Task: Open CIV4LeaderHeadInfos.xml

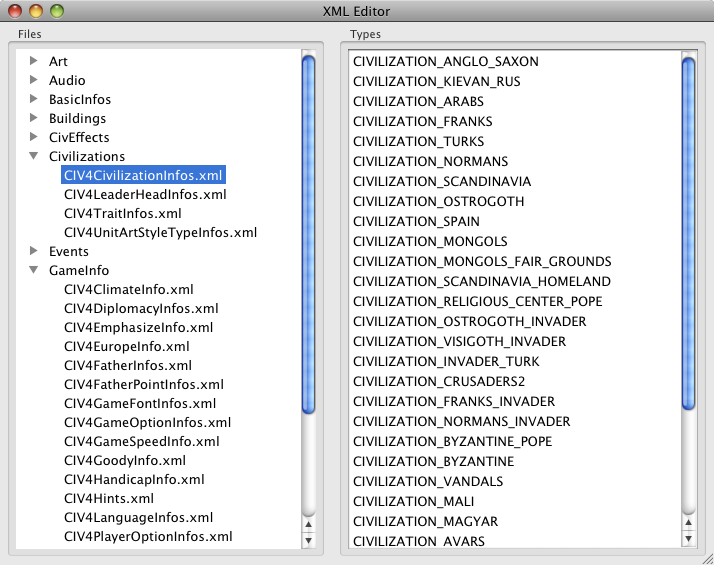Action: click(x=145, y=194)
